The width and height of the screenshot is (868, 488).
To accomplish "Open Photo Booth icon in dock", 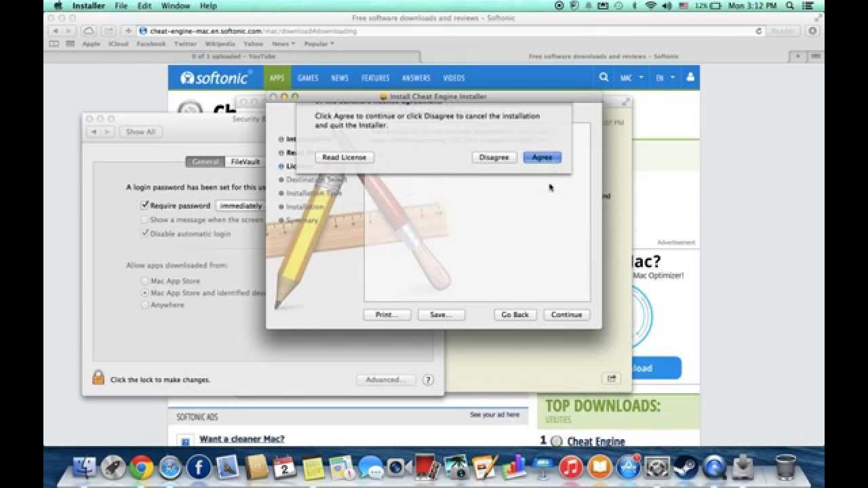I will (428, 467).
